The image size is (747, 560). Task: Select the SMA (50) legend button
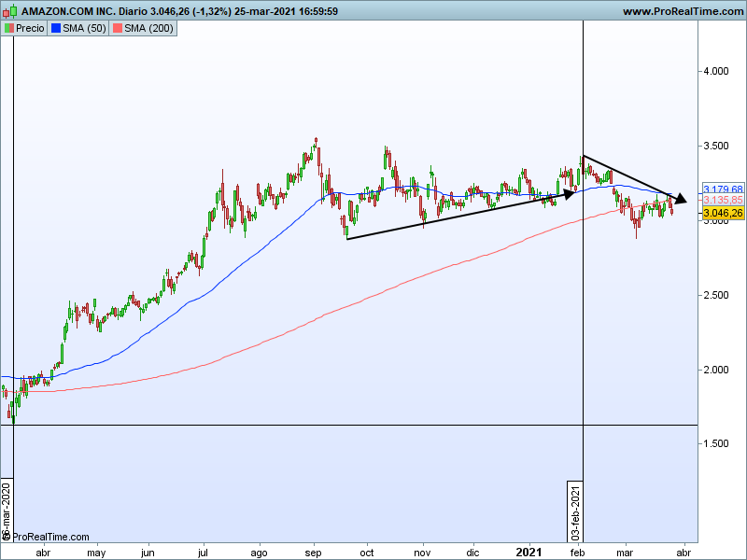[78, 28]
